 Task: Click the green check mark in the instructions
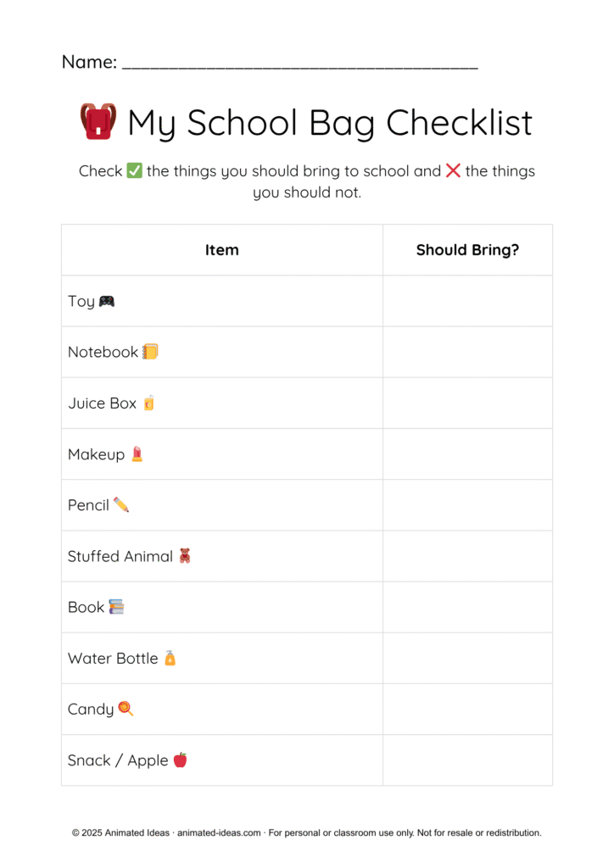(134, 171)
